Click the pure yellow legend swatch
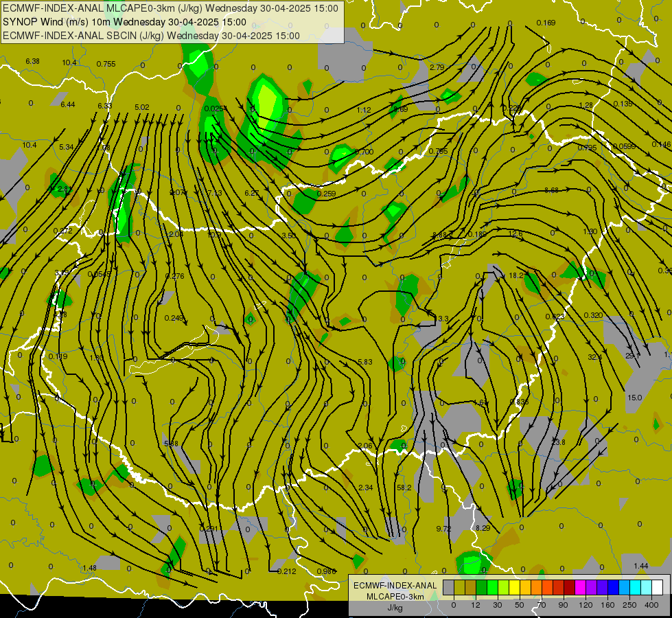This screenshot has height=618, width=672. 514,587
